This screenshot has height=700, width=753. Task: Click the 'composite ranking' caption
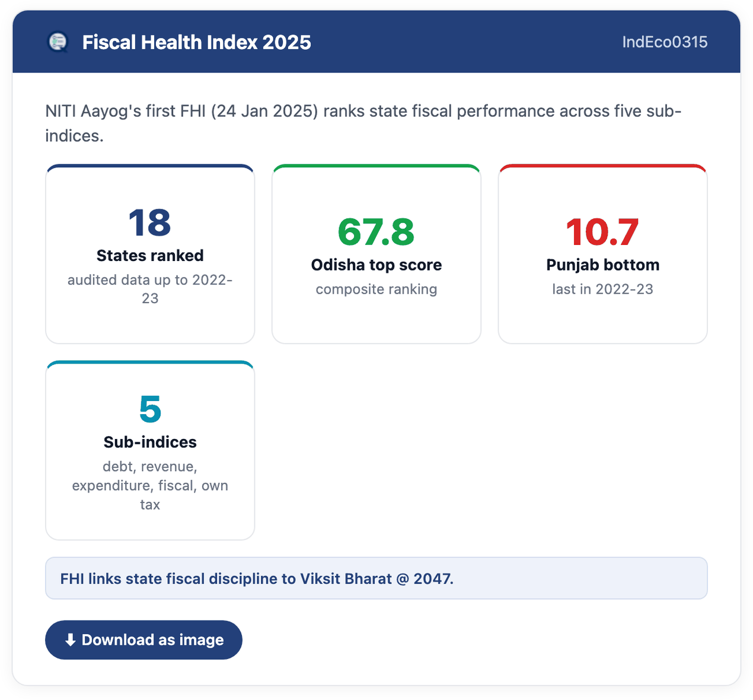click(x=376, y=289)
